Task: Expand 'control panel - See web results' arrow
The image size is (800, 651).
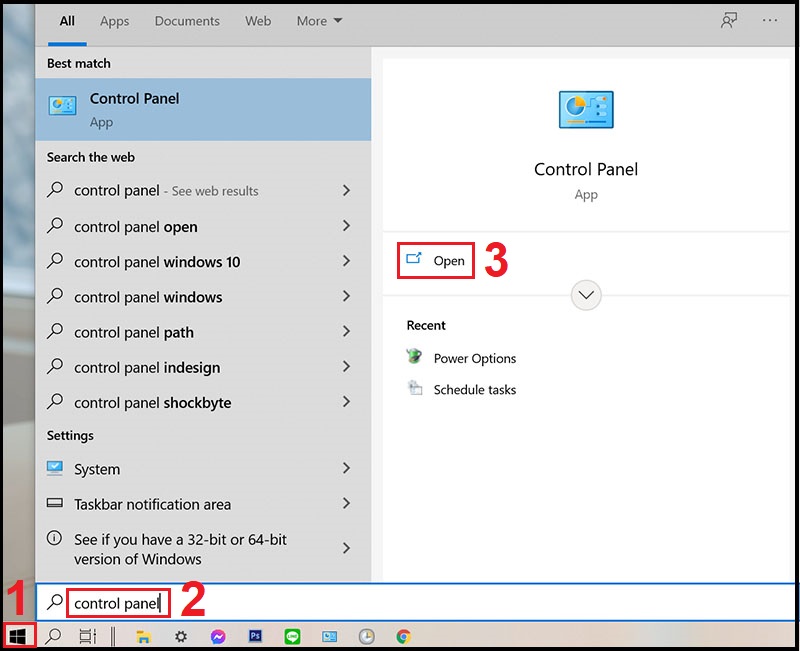Action: [346, 190]
